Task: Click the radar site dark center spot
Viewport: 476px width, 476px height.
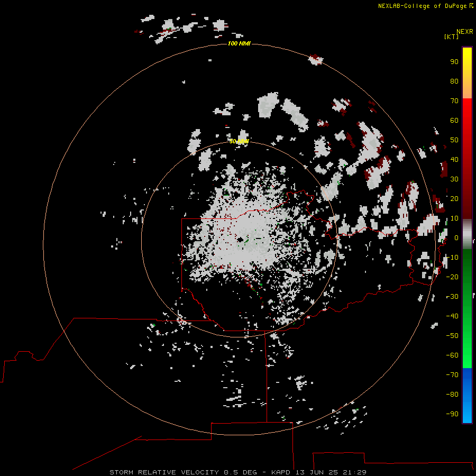Action: (240, 240)
